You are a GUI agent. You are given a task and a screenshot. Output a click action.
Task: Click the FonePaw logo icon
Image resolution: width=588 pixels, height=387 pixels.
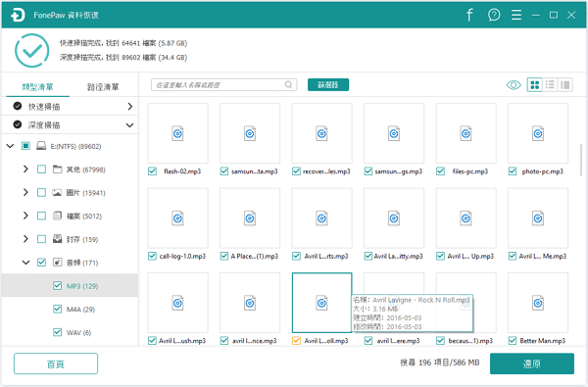18,15
